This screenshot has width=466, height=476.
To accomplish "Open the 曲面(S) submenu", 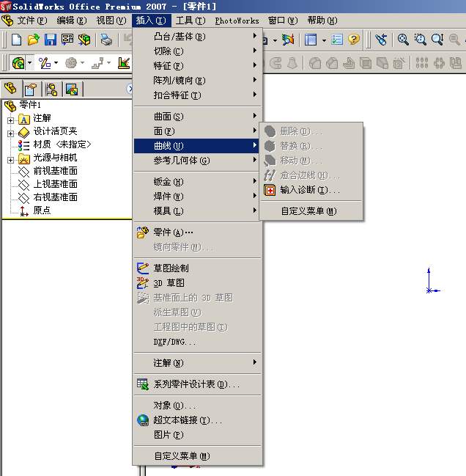I will pyautogui.click(x=197, y=117).
